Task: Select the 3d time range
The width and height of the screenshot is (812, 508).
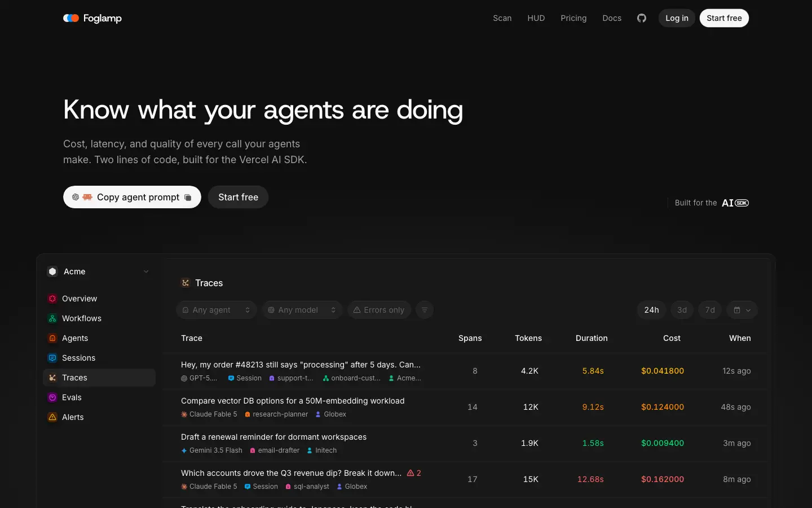Action: click(x=682, y=310)
